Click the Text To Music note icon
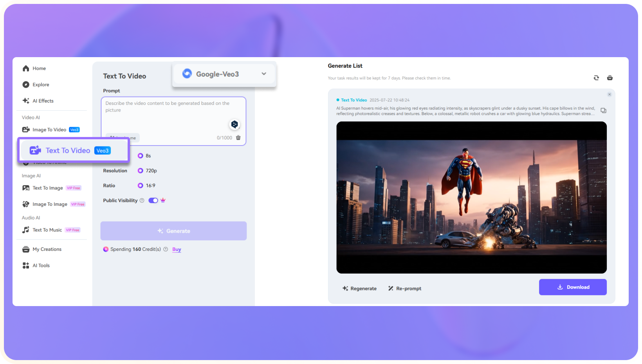 click(26, 230)
